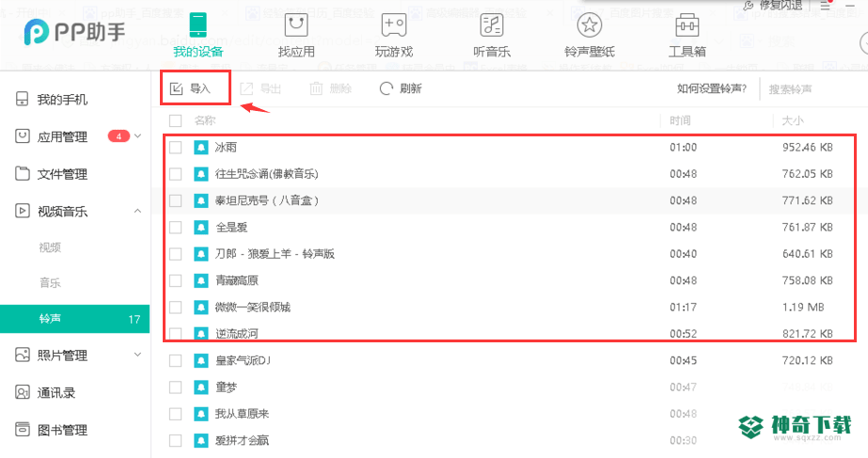Sort by the 时间 column header

(x=680, y=120)
